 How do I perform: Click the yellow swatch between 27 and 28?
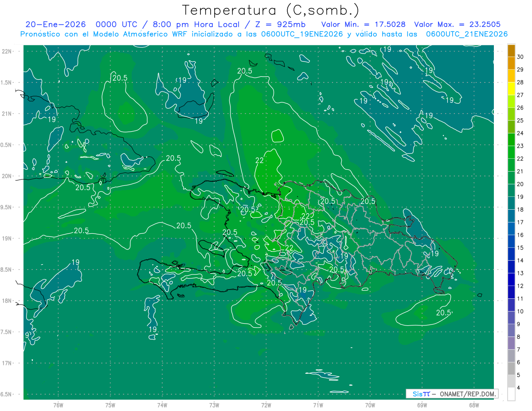coord(511,89)
